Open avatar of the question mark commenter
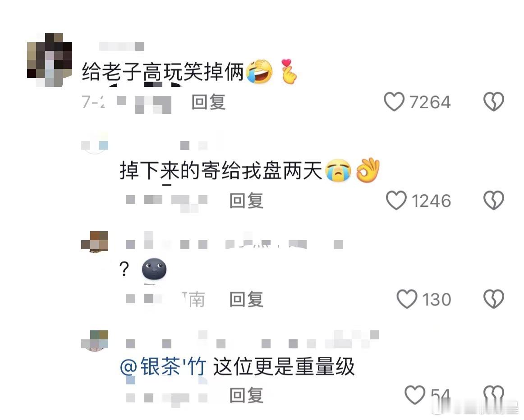Viewport: 524px width, 420px height. click(95, 242)
